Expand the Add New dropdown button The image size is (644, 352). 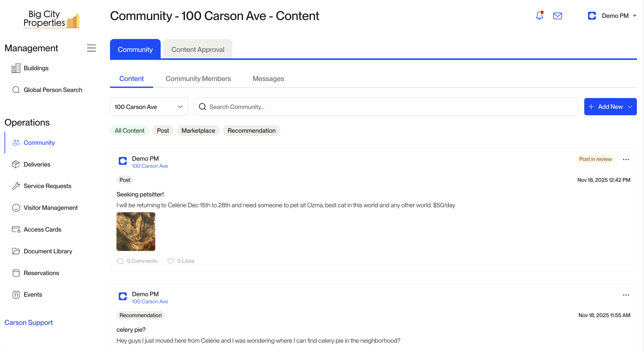click(x=610, y=107)
